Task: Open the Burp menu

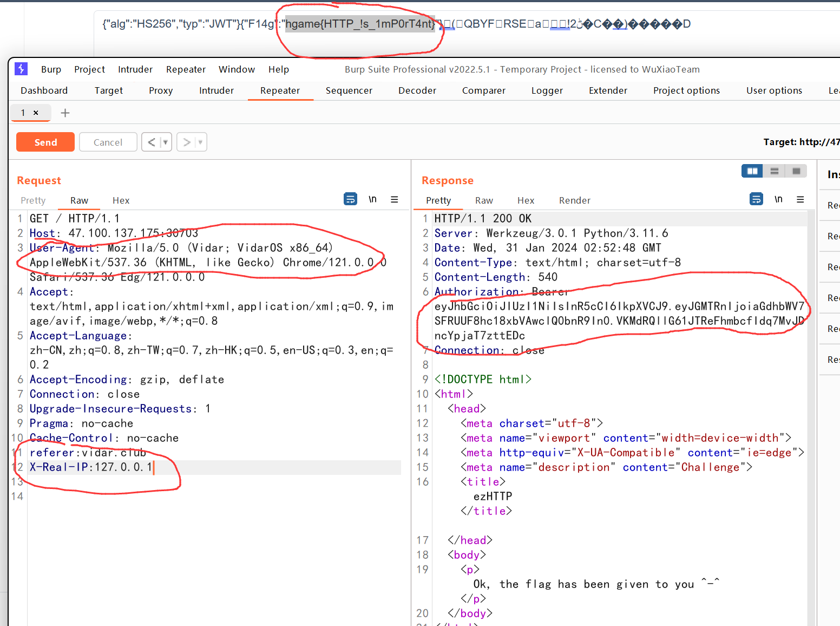Action: coord(51,69)
